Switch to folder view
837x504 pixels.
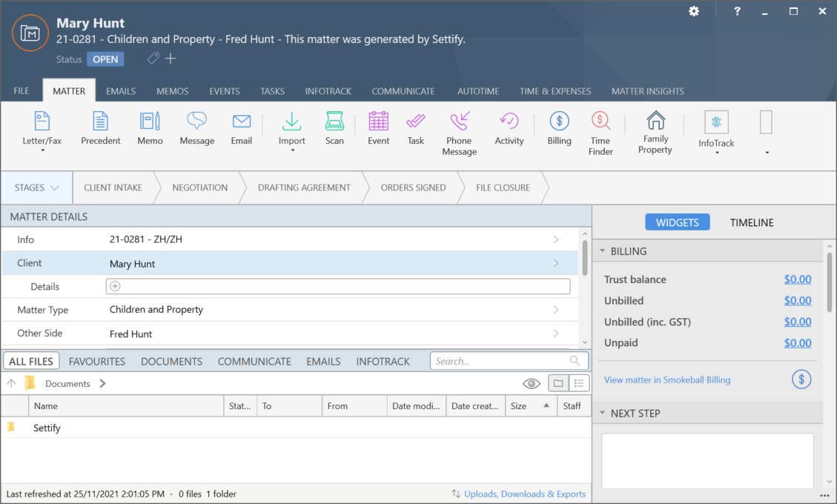tap(558, 383)
